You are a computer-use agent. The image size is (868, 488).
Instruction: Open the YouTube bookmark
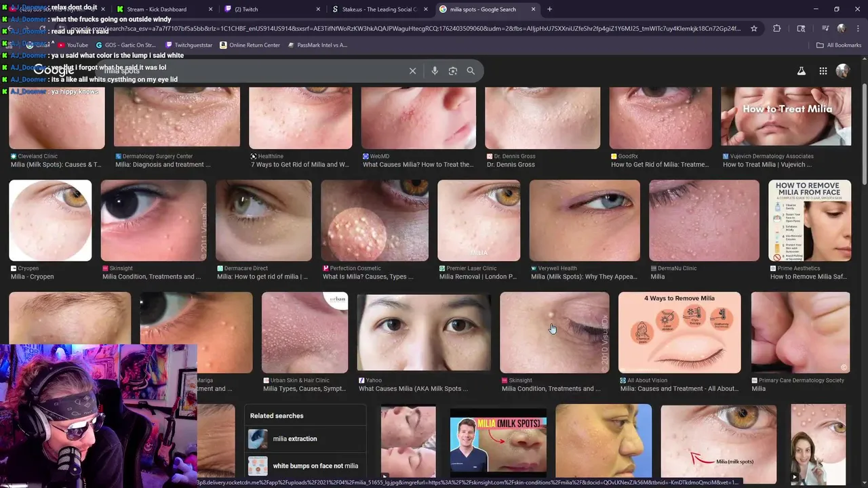click(x=73, y=45)
